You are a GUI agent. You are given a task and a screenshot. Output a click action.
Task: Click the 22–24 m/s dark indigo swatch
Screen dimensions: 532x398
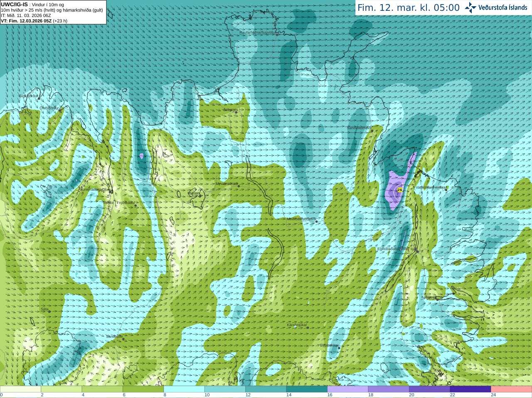click(x=470, y=389)
